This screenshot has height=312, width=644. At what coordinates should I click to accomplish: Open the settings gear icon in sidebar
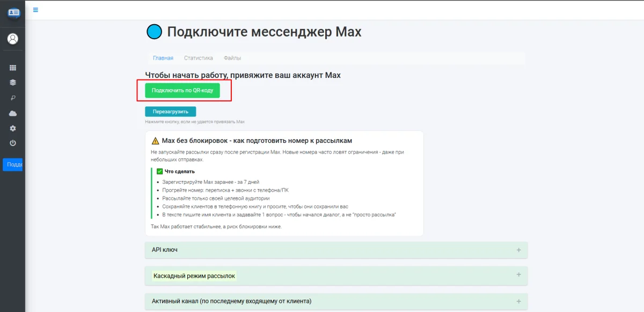click(x=13, y=128)
